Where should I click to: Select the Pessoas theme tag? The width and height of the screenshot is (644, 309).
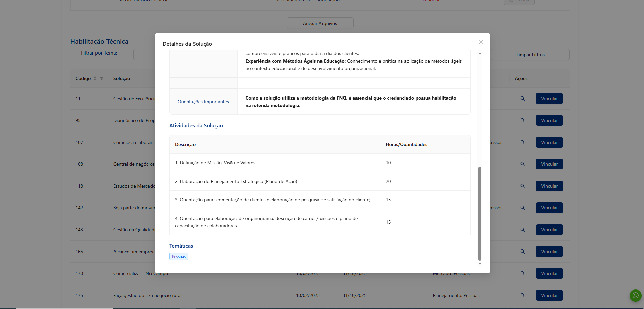tap(179, 257)
